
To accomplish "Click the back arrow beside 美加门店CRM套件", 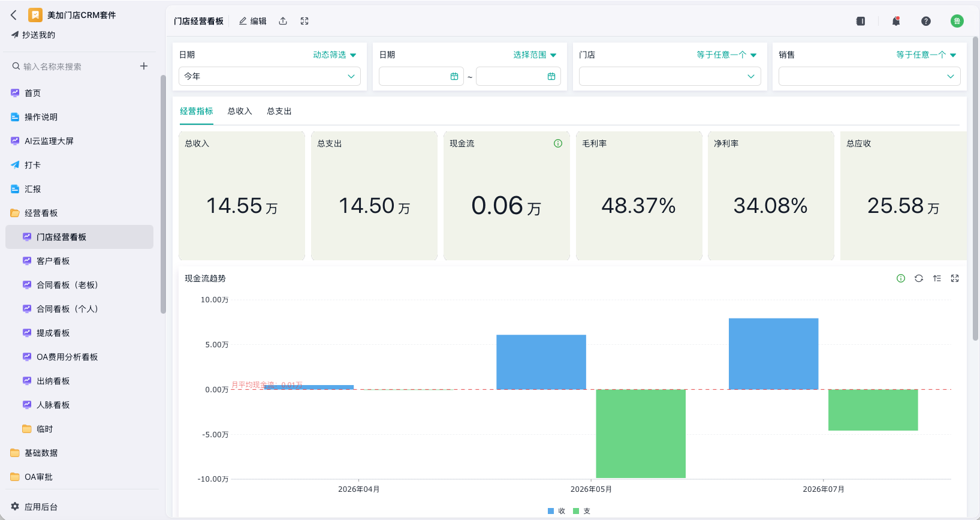I will 14,15.
